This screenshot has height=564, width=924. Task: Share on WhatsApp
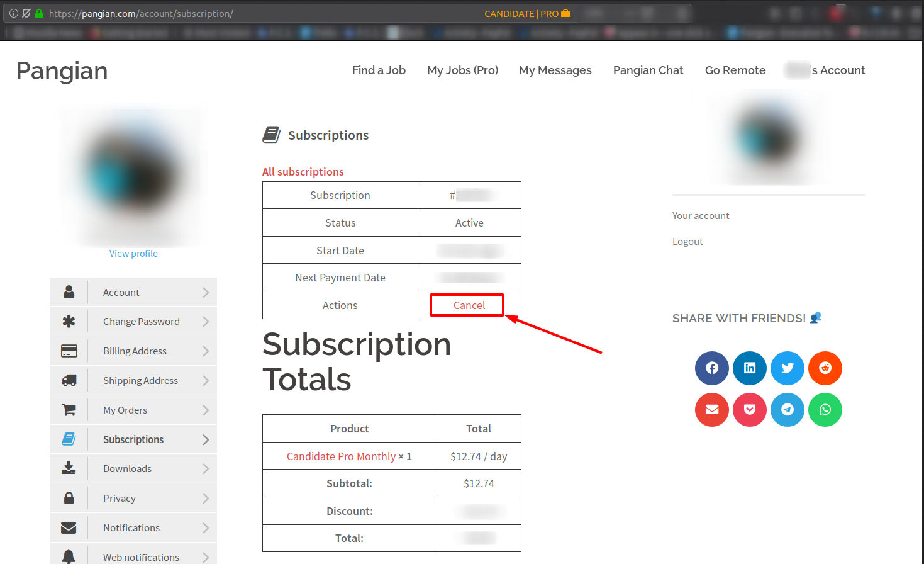[x=825, y=410]
